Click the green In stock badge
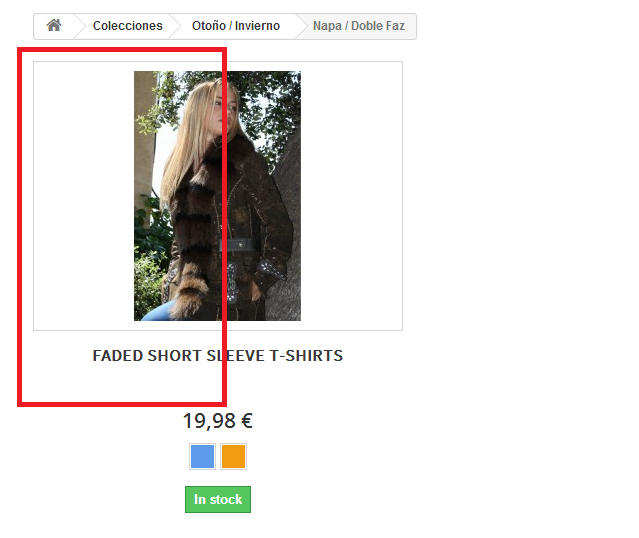Image resolution: width=639 pixels, height=538 pixels. pyautogui.click(x=218, y=499)
